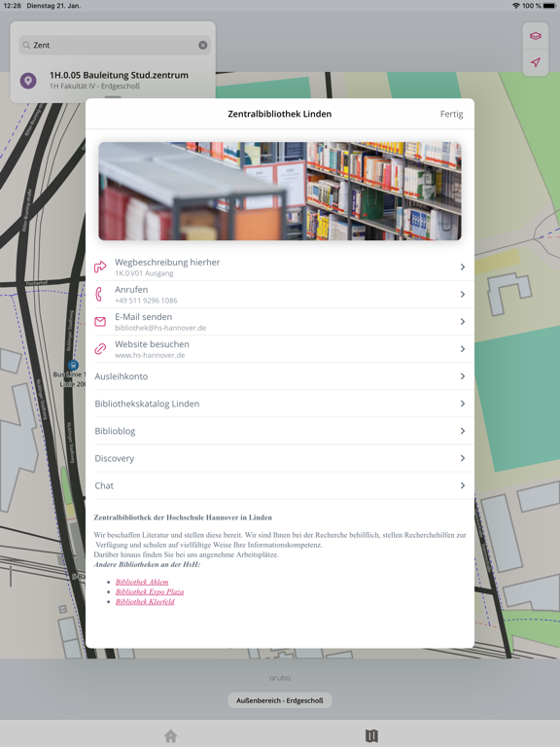
Task: Click the Zent search input field
Action: coord(115,45)
